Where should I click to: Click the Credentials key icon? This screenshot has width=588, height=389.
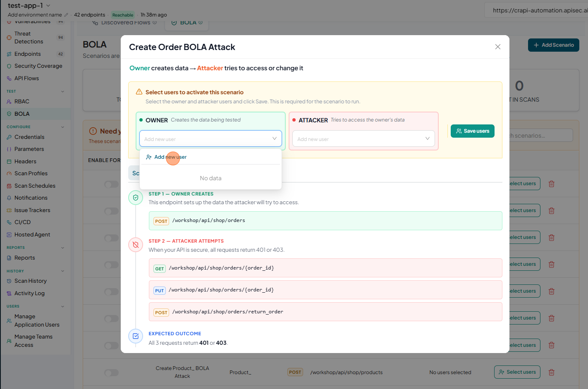coord(9,137)
